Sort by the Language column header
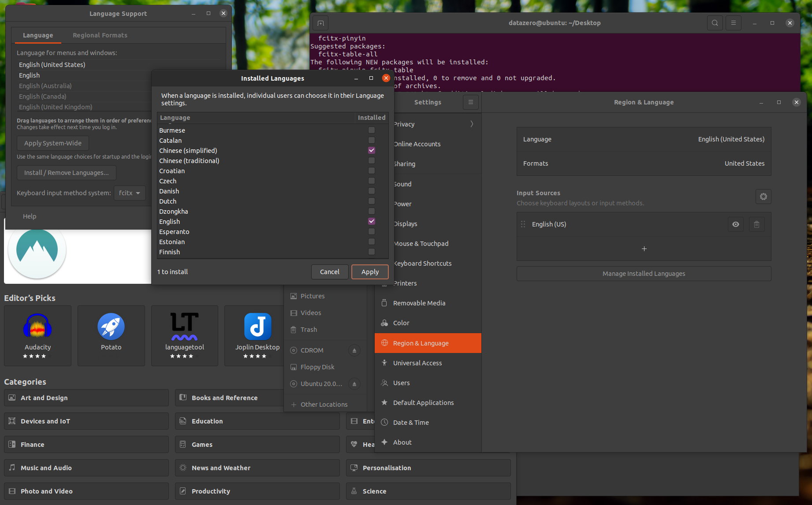The image size is (812, 505). point(256,118)
